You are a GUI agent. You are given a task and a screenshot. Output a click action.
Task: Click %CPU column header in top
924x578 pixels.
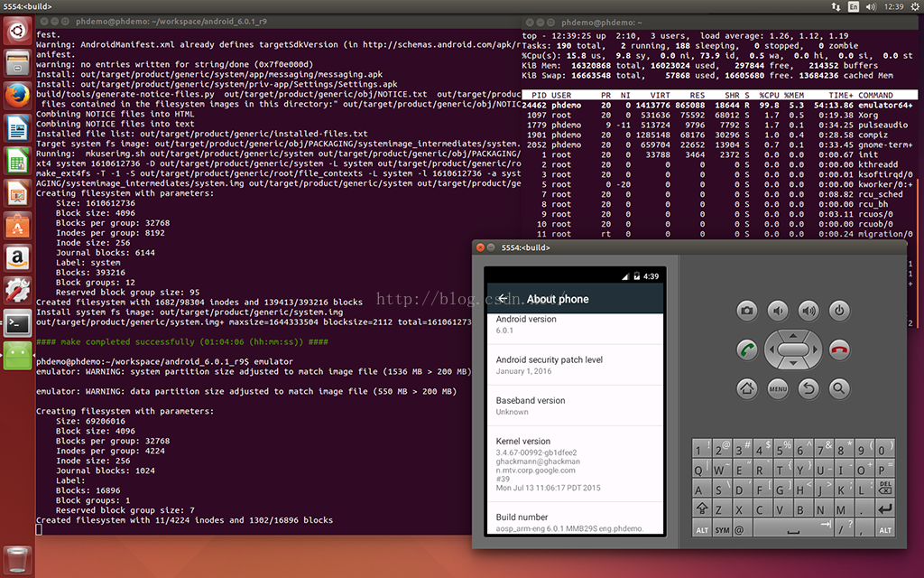769,95
